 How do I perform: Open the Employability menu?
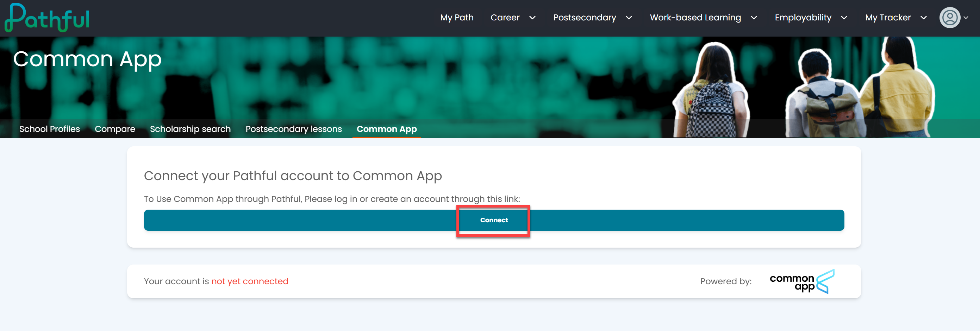(x=803, y=18)
